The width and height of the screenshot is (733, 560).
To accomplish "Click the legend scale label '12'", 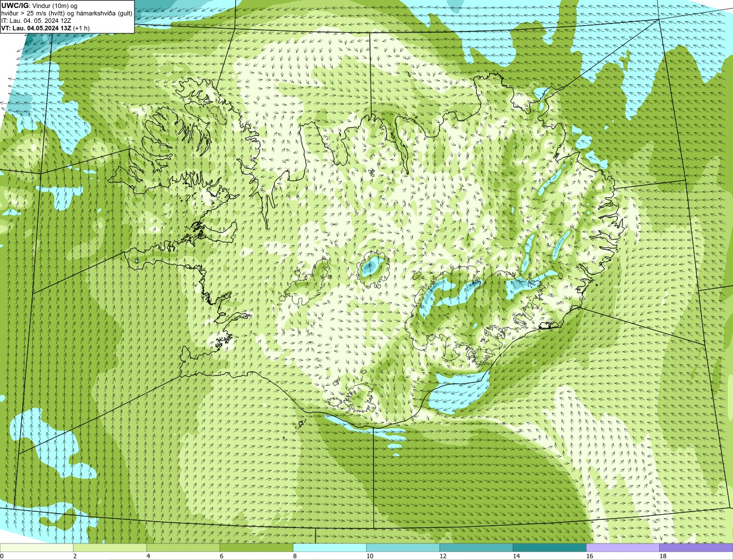I will (443, 556).
